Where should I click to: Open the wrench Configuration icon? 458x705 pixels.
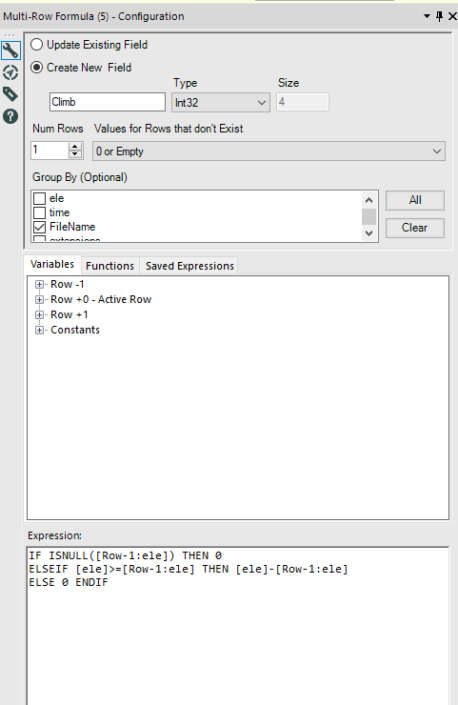coord(10,50)
